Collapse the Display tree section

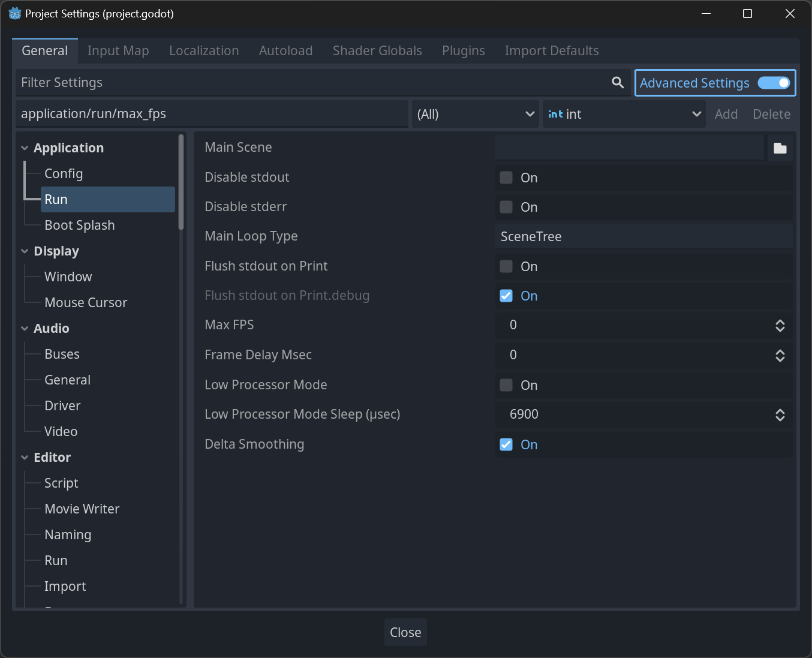25,251
